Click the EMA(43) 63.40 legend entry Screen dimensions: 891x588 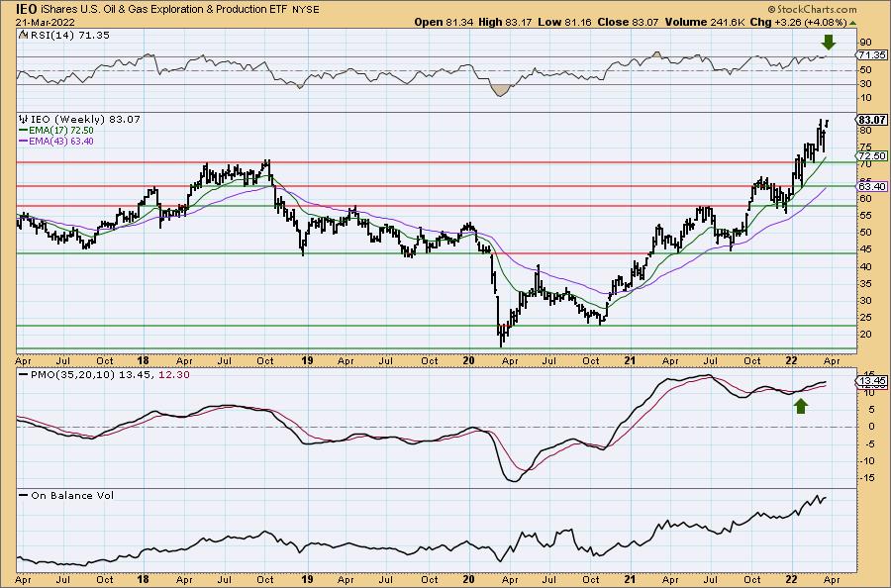61,141
